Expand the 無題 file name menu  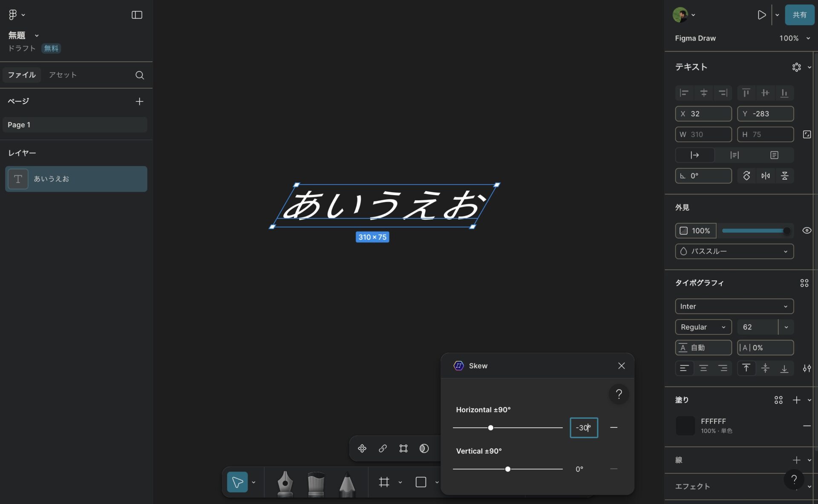pos(37,35)
